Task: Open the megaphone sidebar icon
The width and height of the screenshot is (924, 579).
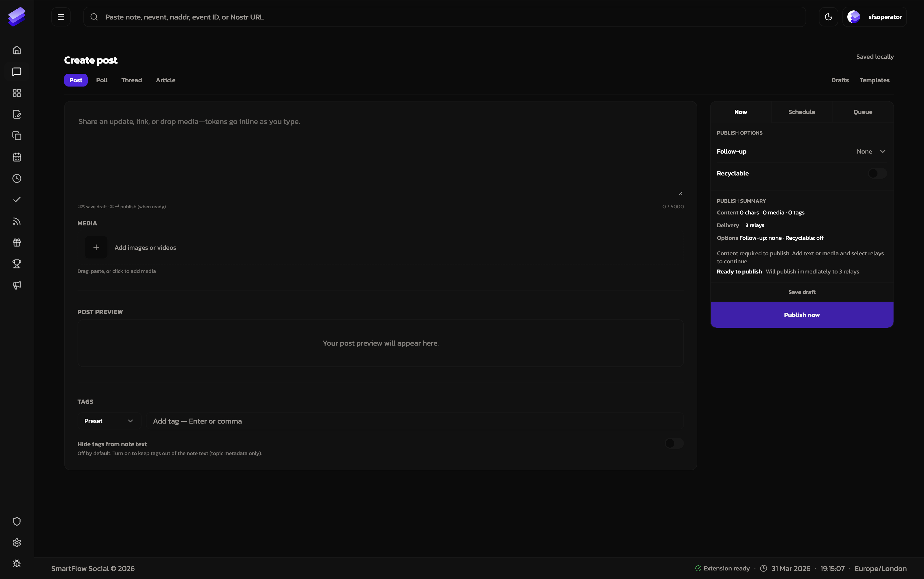Action: tap(17, 285)
